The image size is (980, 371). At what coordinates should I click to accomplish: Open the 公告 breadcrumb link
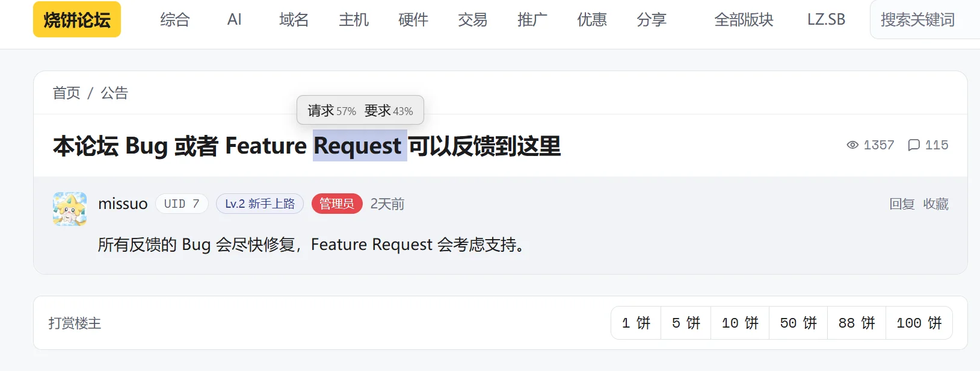click(114, 93)
